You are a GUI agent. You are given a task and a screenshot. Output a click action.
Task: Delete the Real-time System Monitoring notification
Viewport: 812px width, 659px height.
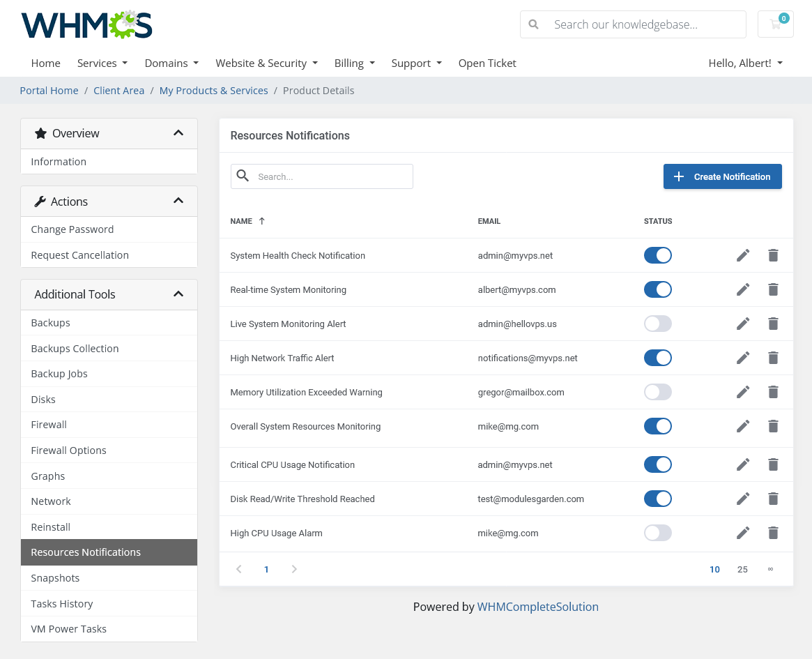[772, 289]
